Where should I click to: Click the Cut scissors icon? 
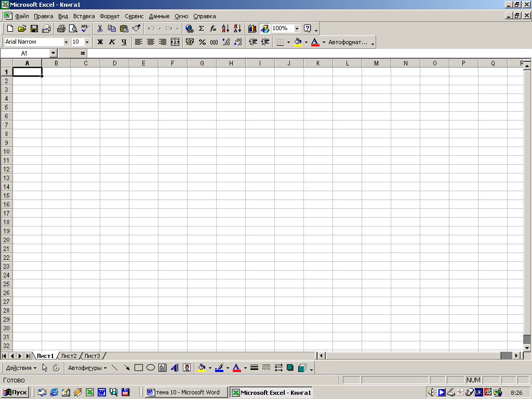coord(100,29)
